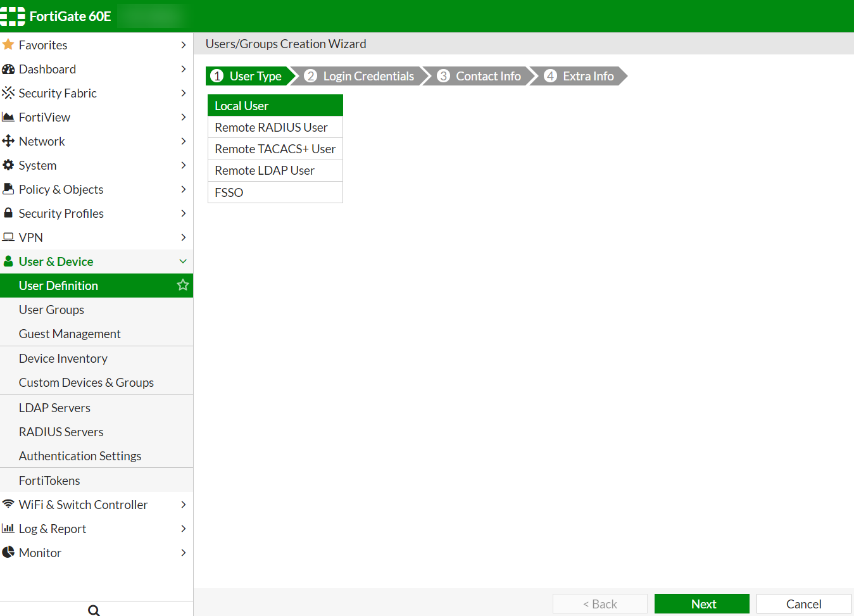Viewport: 854px width, 616px height.
Task: Click the FortiView menu label
Action: coord(44,117)
